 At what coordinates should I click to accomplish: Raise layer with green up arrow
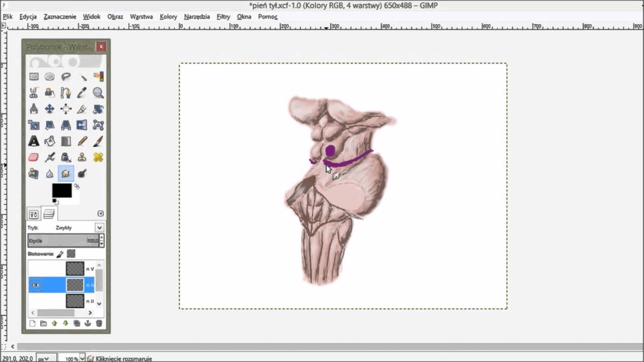click(54, 323)
